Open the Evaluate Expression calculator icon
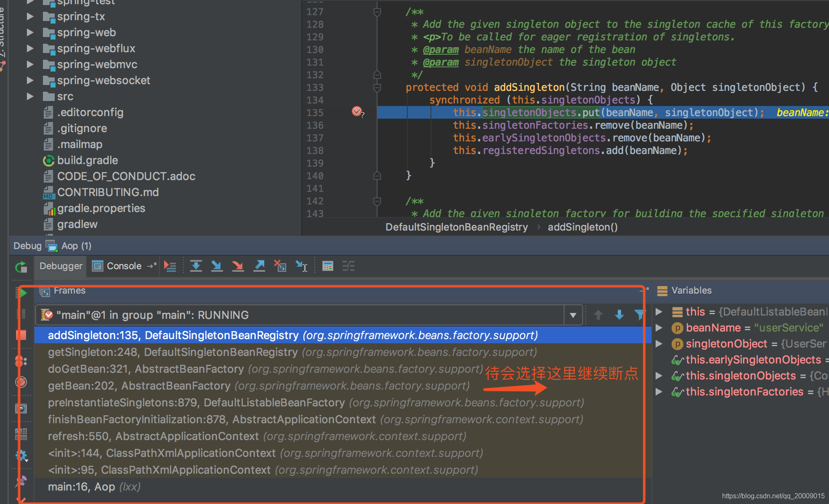The image size is (829, 504). pyautogui.click(x=327, y=266)
